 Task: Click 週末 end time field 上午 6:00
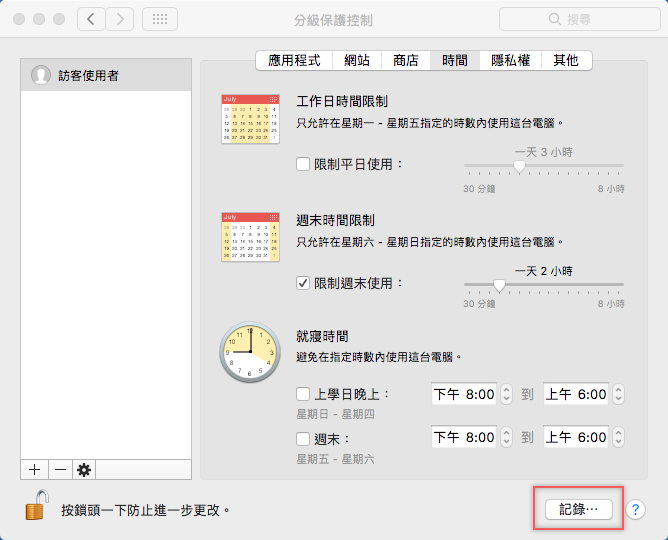click(576, 437)
